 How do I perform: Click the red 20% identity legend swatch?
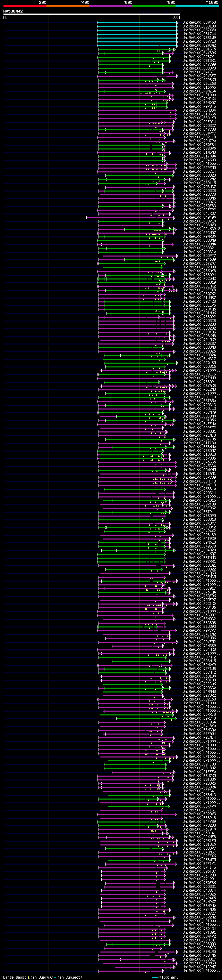click(x=25, y=6)
